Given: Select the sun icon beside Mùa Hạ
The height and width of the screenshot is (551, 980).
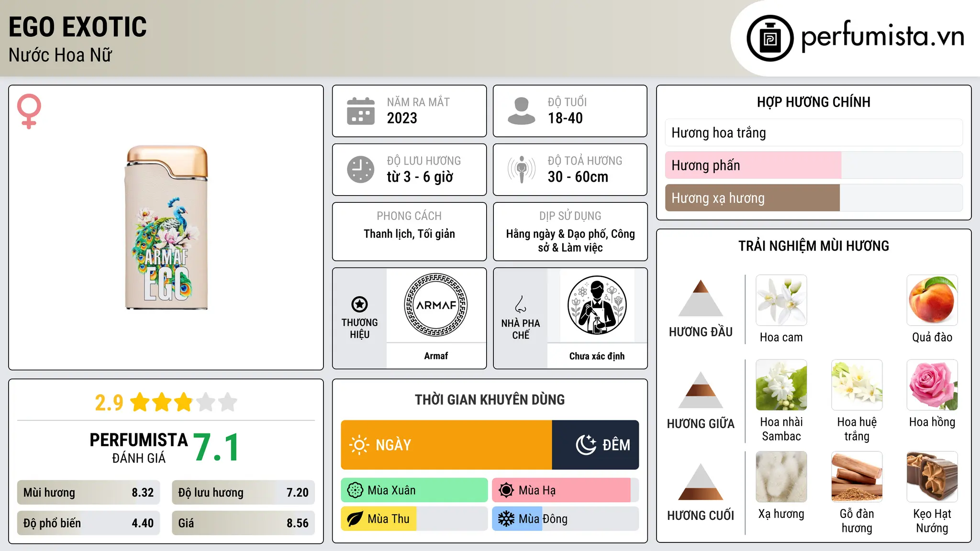Looking at the screenshot, I should point(506,490).
